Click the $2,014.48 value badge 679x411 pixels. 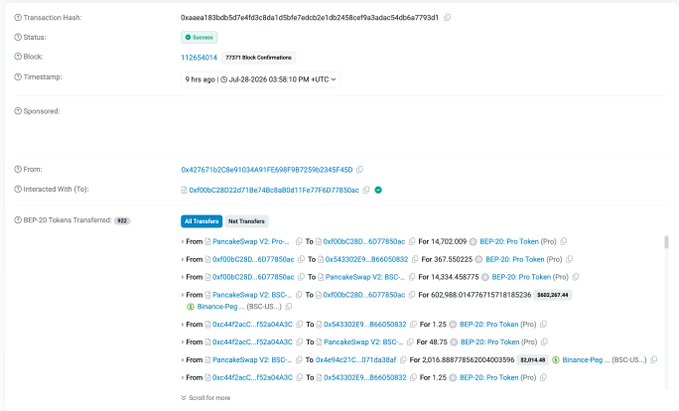[533, 360]
